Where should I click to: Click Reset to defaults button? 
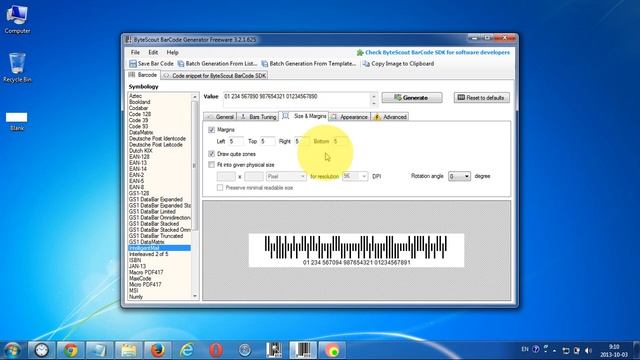482,98
